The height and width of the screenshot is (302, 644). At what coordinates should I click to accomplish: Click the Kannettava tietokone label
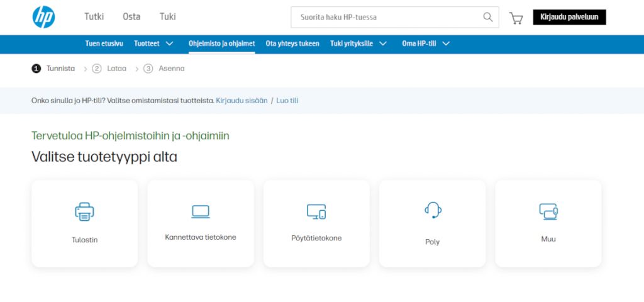click(201, 237)
